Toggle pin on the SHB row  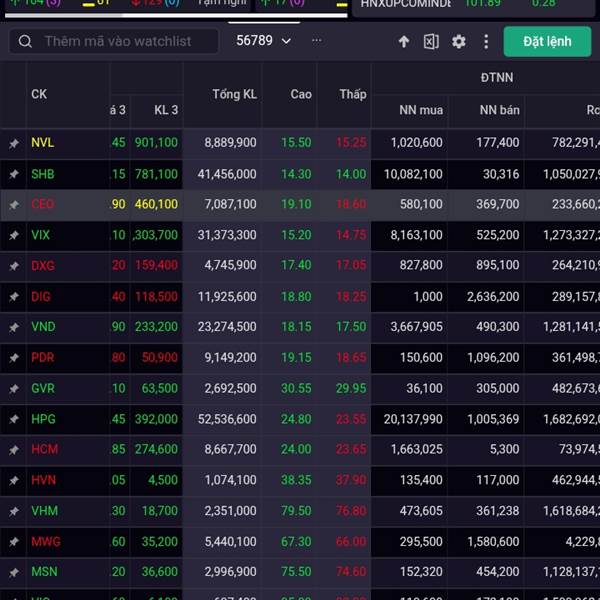coord(14,174)
